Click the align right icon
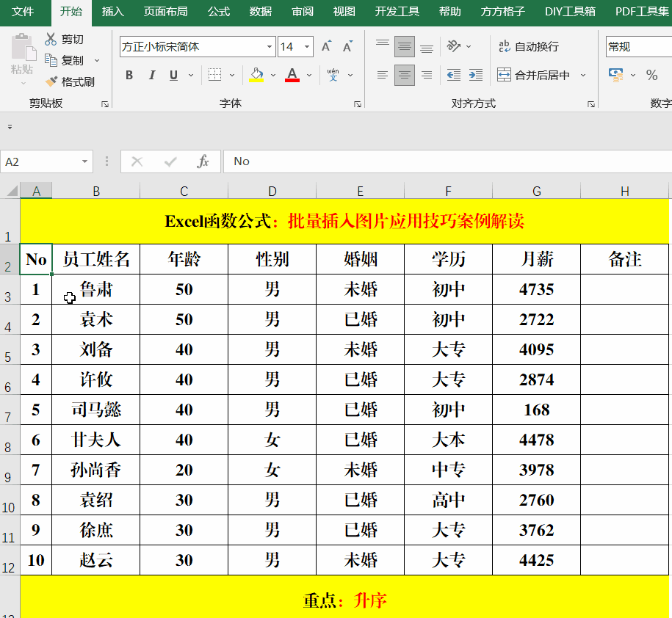Screen dimensions: 672x618 pos(427,75)
